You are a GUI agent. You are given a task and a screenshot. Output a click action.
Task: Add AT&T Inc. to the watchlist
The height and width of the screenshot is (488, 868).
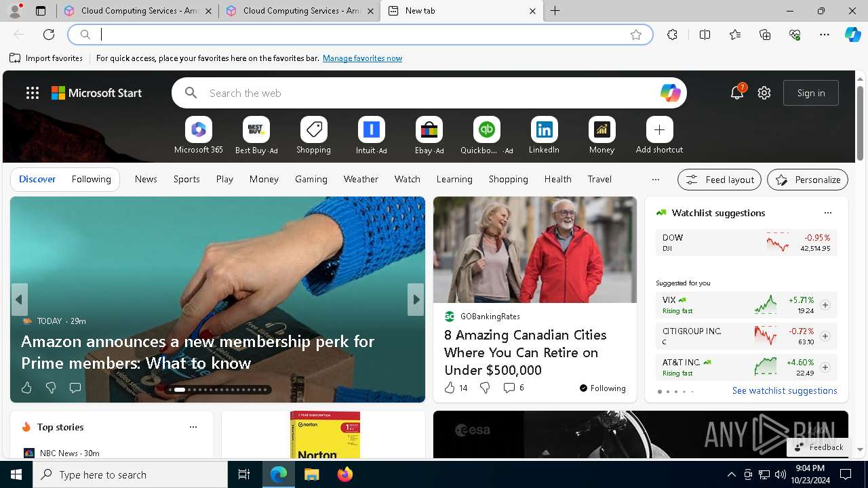825,367
